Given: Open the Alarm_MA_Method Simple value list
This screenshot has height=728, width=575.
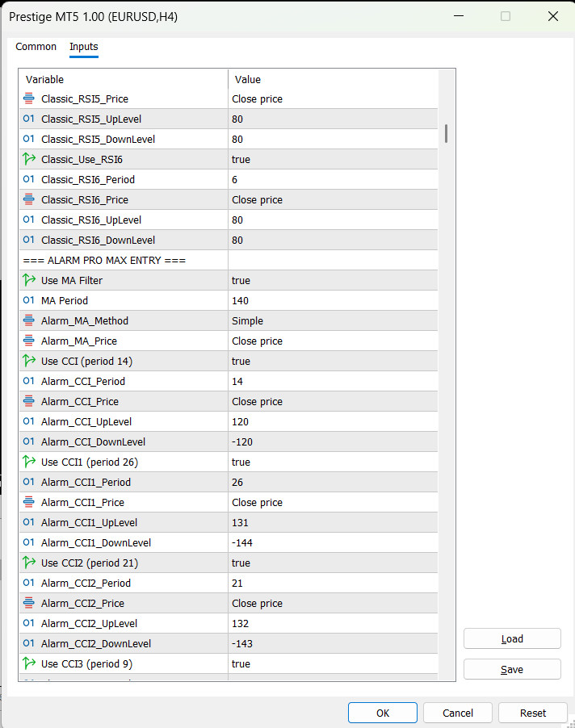Looking at the screenshot, I should tap(333, 321).
